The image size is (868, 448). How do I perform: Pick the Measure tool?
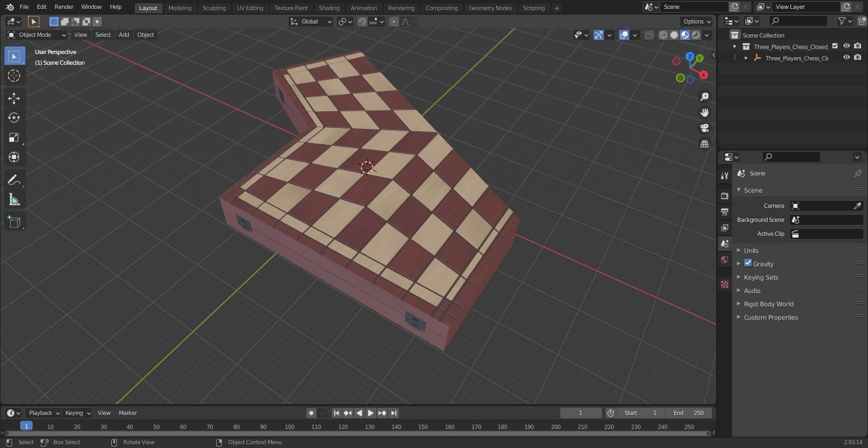click(14, 200)
